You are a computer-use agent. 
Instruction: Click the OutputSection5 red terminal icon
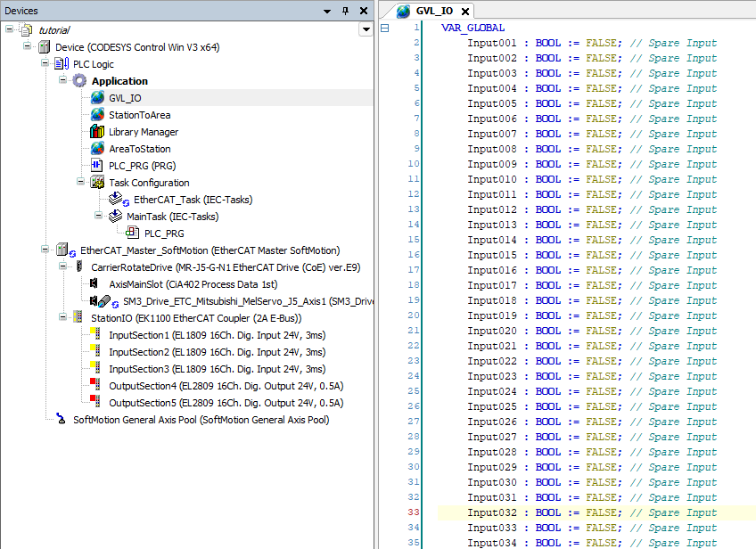95,402
